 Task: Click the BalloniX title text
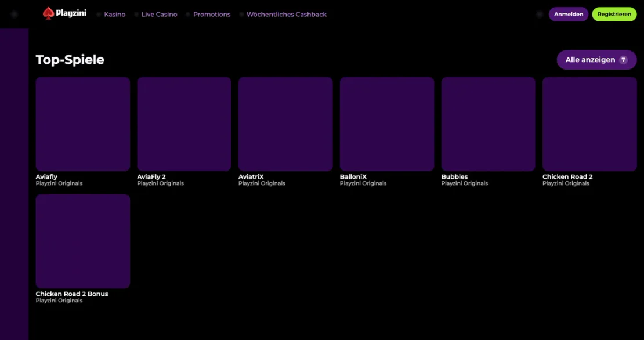pyautogui.click(x=353, y=177)
